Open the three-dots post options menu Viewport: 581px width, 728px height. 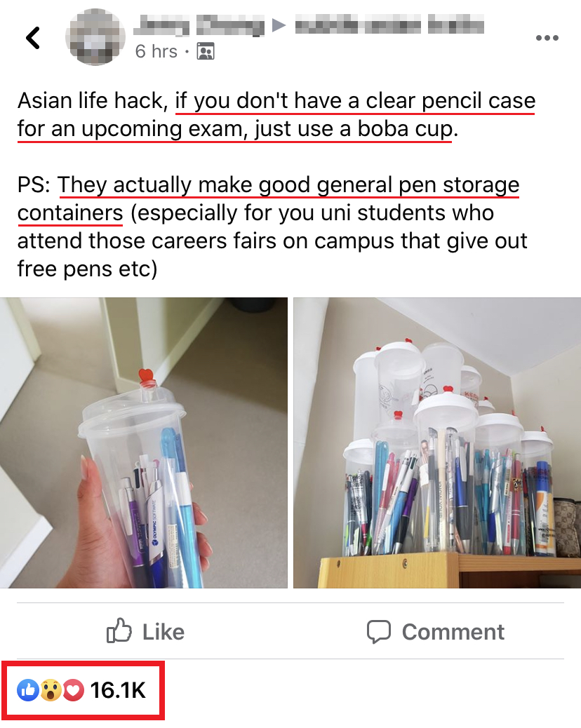pyautogui.click(x=547, y=38)
